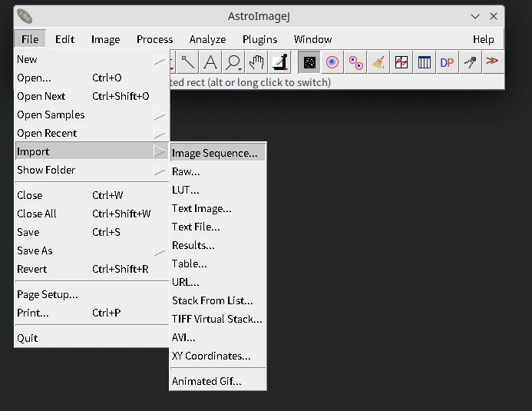Choose Quit from the File menu

pos(91,338)
